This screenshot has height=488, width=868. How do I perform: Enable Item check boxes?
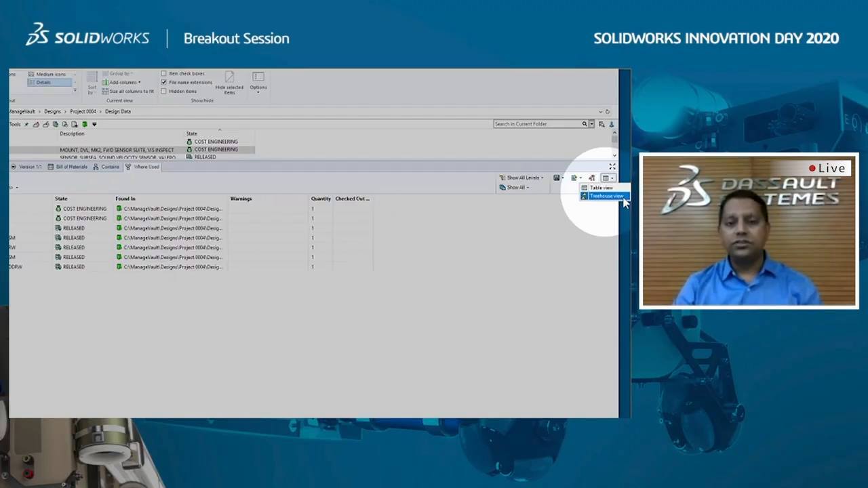[x=163, y=74]
